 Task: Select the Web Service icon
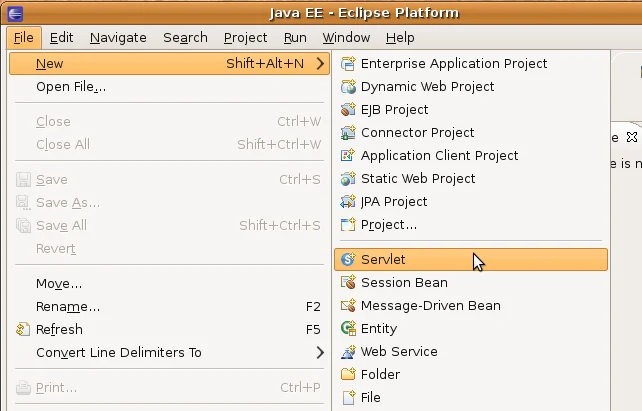(348, 352)
